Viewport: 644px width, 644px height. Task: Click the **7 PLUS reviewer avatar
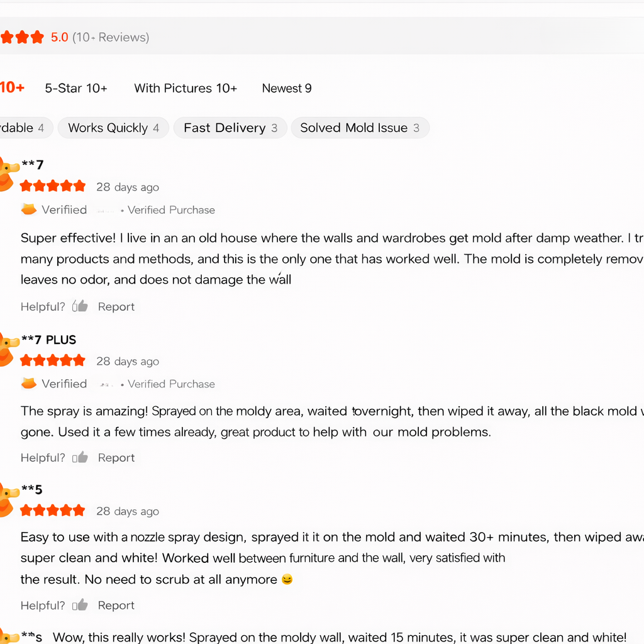6,350
